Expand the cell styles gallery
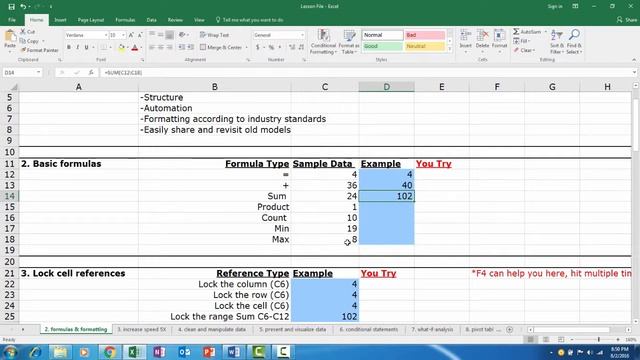The width and height of the screenshot is (640, 360). click(450, 49)
